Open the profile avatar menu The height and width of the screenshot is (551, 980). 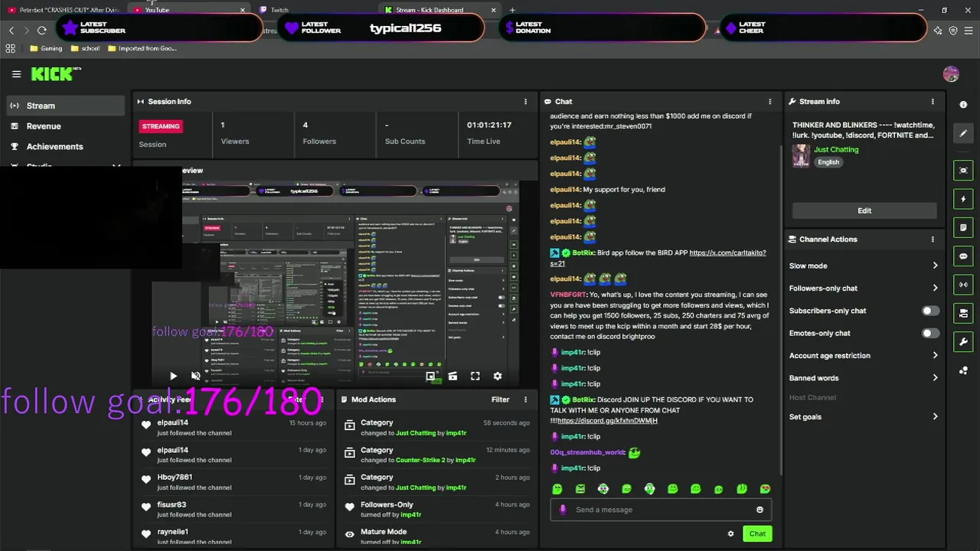coord(951,74)
